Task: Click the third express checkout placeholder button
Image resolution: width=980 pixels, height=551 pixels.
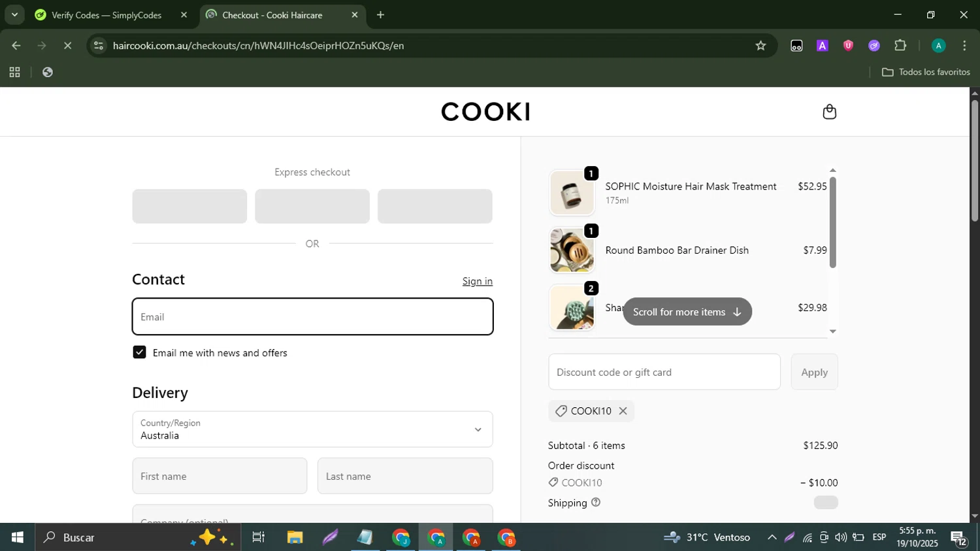Action: [435, 207]
